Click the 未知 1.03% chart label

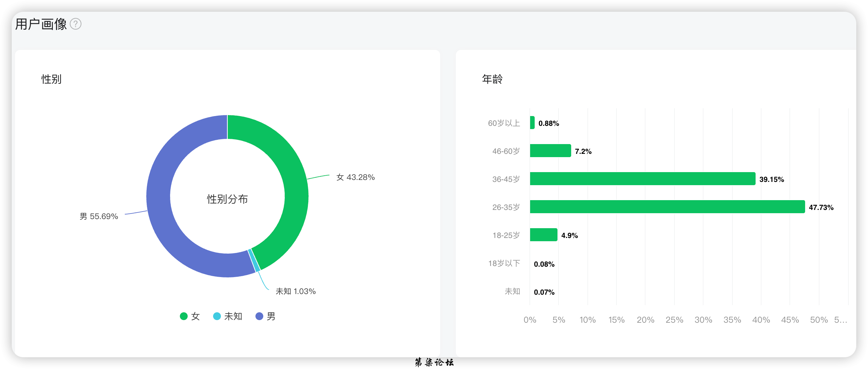(x=296, y=291)
